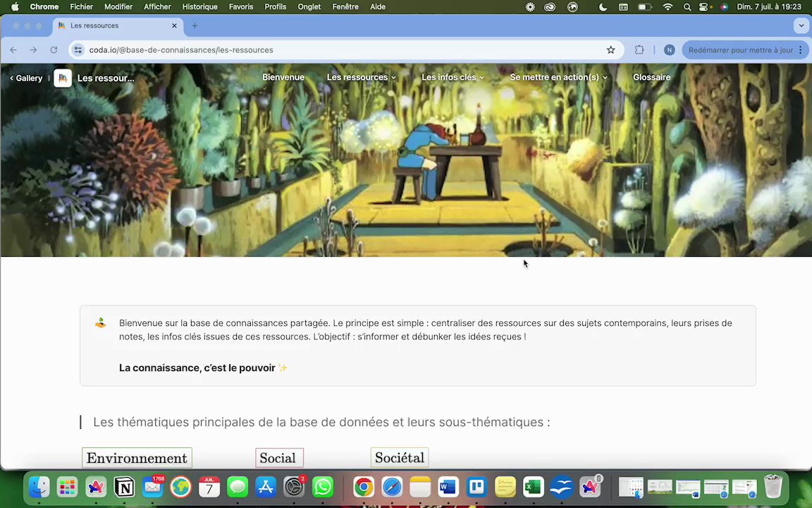Close the Les ressources tab

tap(174, 25)
